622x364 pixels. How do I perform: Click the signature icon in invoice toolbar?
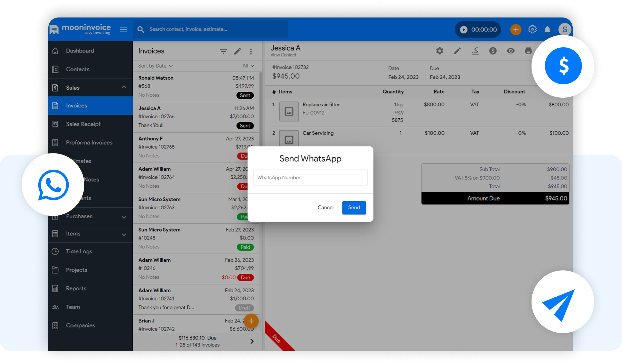pos(475,51)
